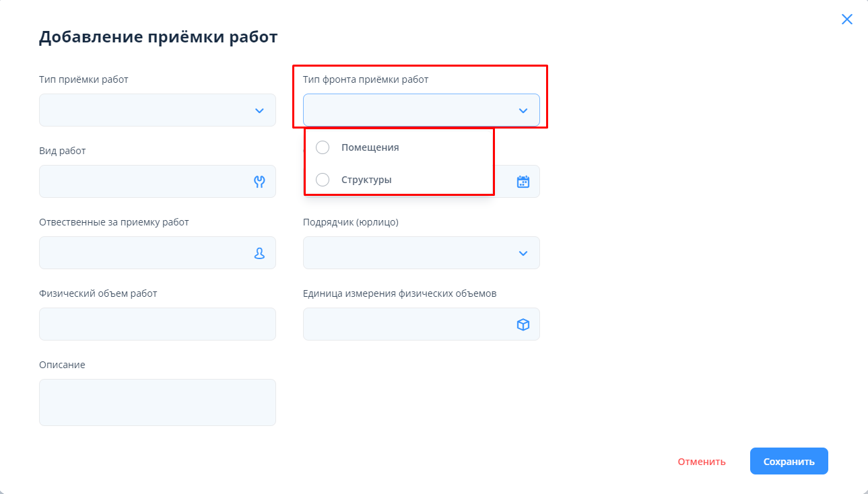Select the Помещения radio button

(323, 147)
